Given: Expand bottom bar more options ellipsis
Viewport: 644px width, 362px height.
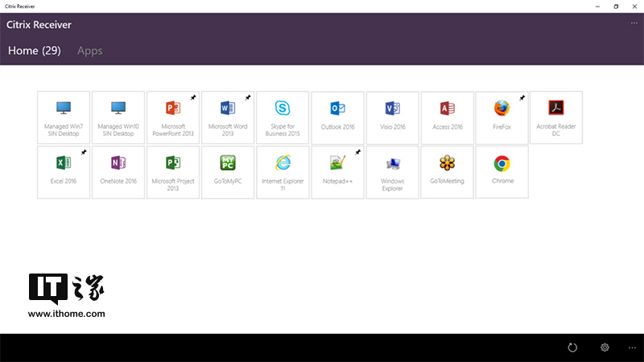Looking at the screenshot, I should 632,348.
